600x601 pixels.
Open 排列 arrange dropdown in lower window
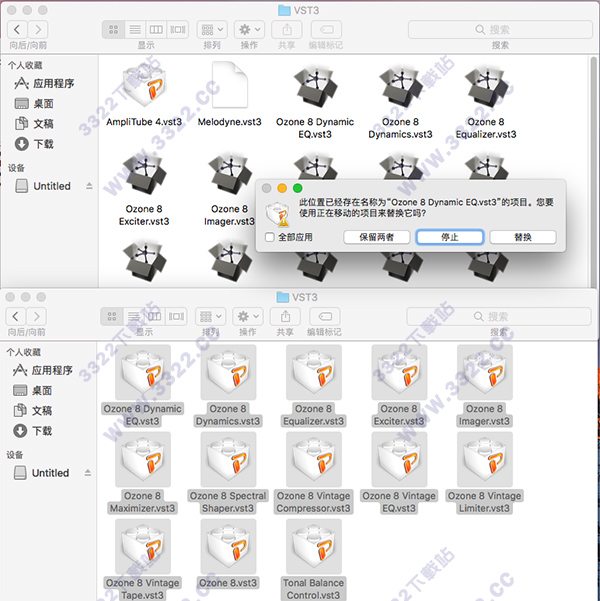(x=210, y=317)
